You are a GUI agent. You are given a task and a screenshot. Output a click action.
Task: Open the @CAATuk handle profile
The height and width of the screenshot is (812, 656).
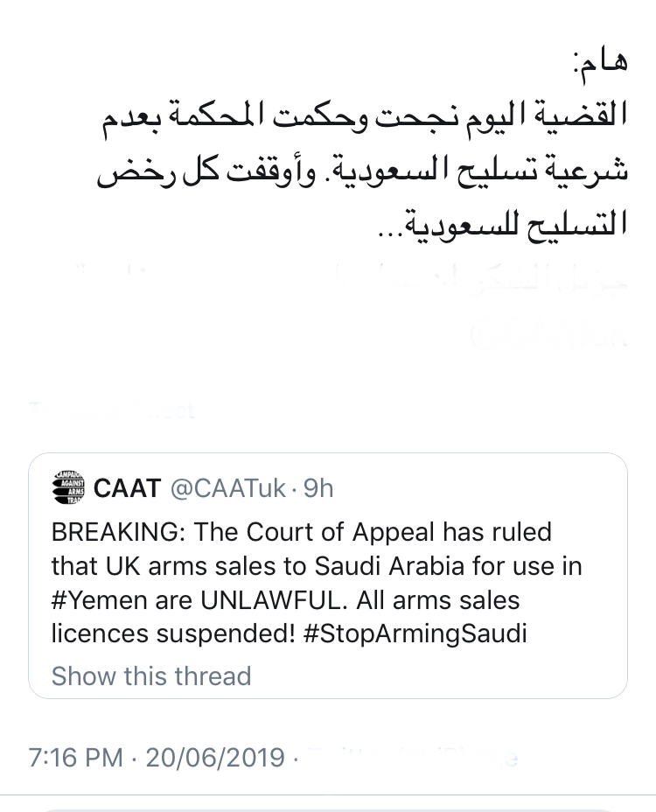227,488
